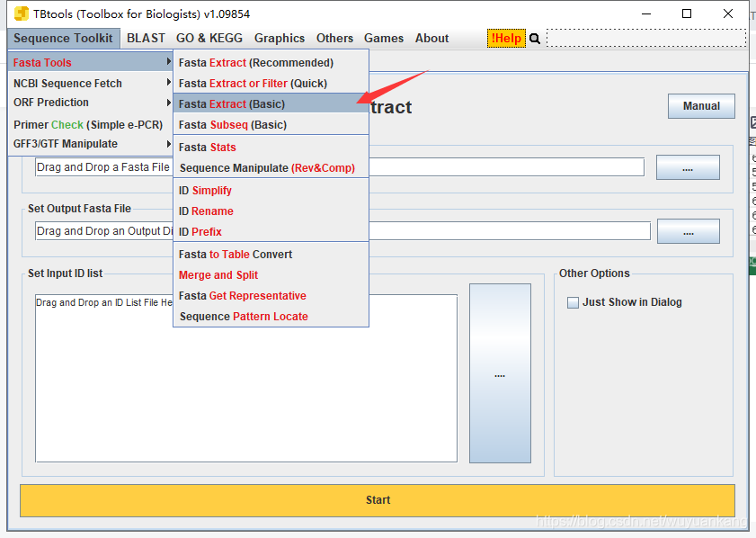Open the BLAST menu
The width and height of the screenshot is (756, 538).
[146, 38]
